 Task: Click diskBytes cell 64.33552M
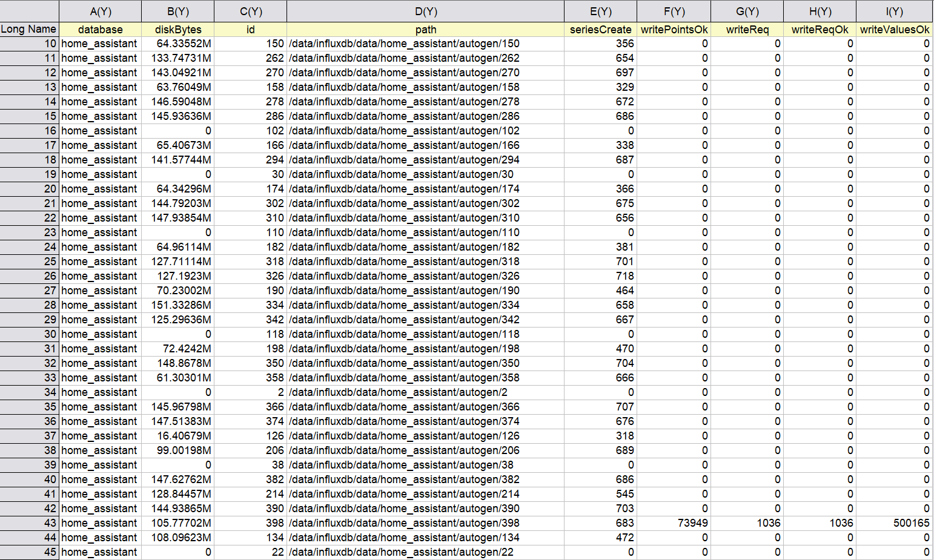tap(177, 44)
